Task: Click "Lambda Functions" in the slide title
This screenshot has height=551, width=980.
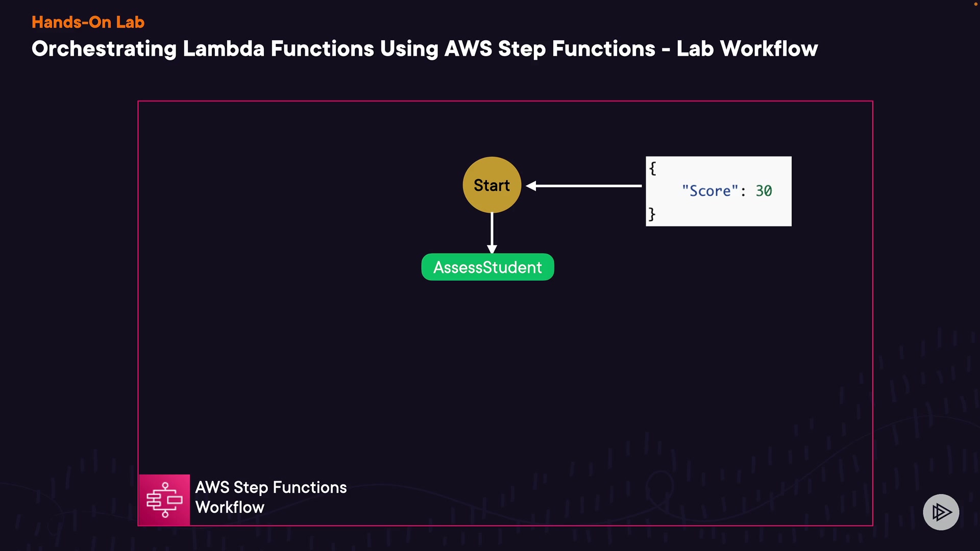Action: point(278,49)
